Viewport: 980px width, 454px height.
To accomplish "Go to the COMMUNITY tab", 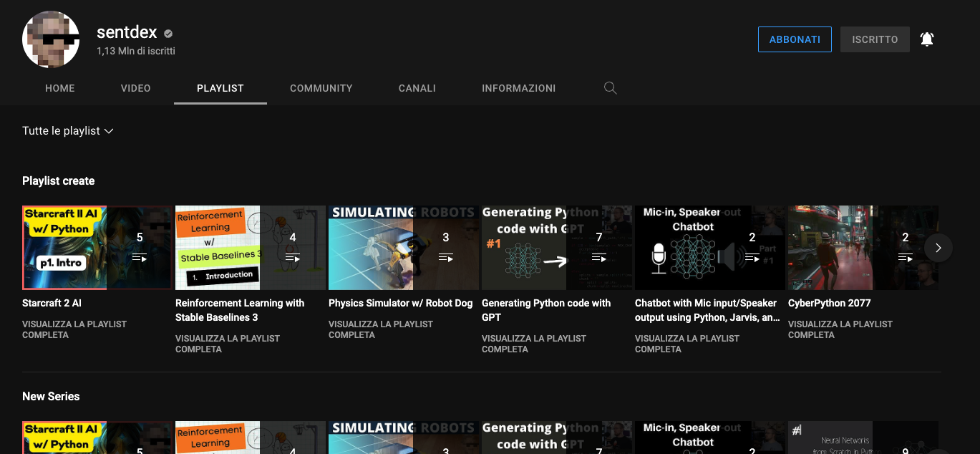I will coord(321,88).
